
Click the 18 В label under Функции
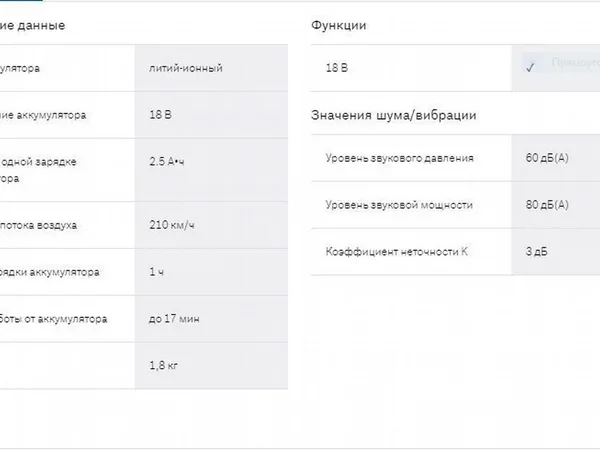coord(337,68)
